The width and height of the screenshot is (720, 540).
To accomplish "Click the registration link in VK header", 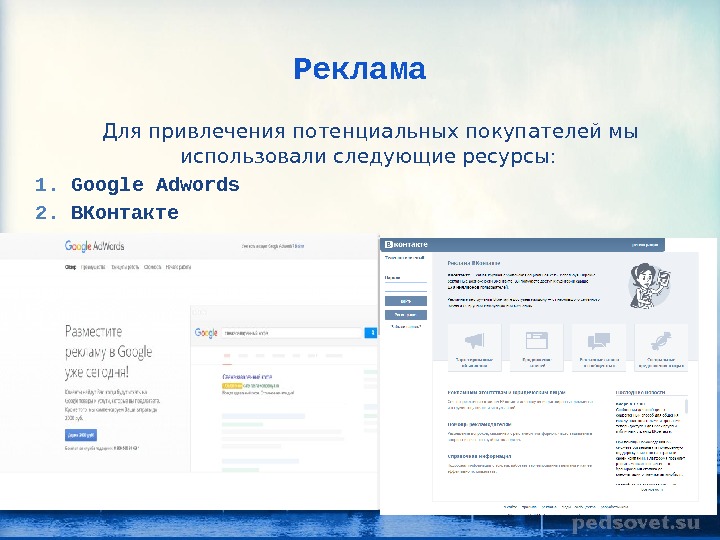I will 645,245.
